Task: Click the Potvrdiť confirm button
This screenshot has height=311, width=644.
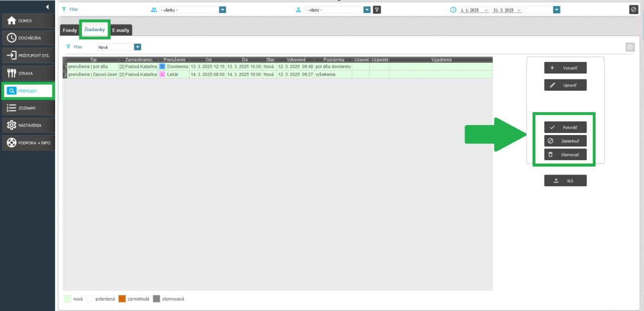Action: click(x=565, y=127)
